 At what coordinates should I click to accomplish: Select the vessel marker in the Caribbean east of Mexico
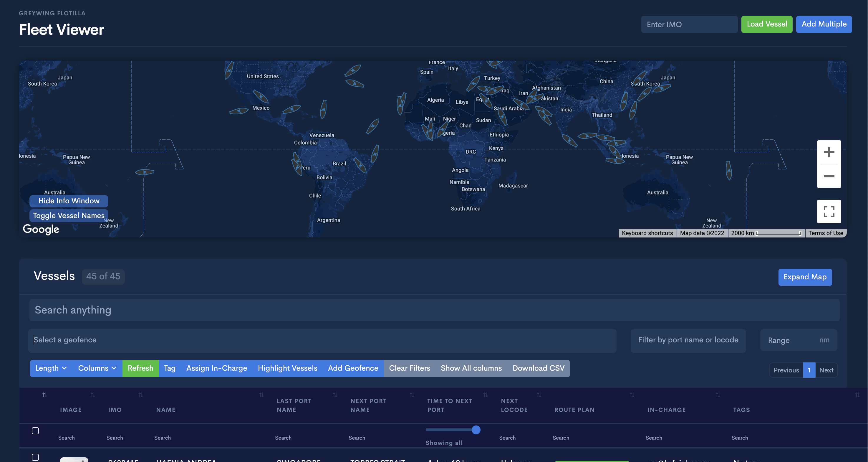(x=291, y=109)
